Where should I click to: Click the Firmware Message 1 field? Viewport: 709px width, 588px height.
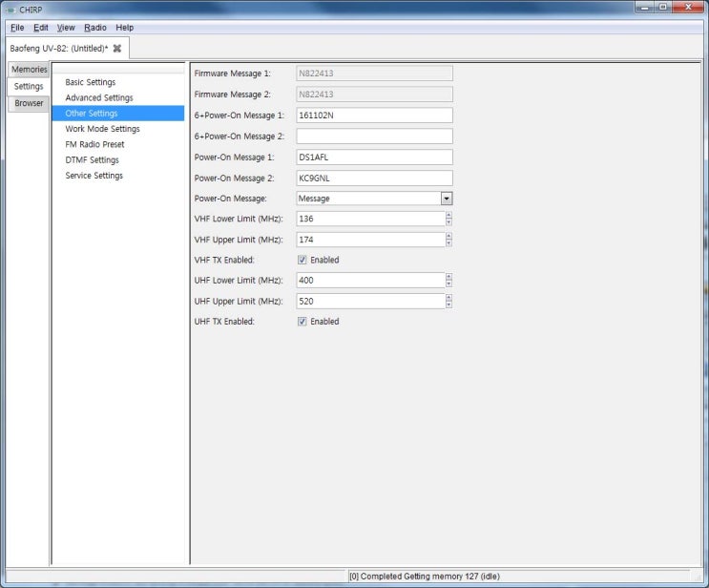(x=374, y=73)
